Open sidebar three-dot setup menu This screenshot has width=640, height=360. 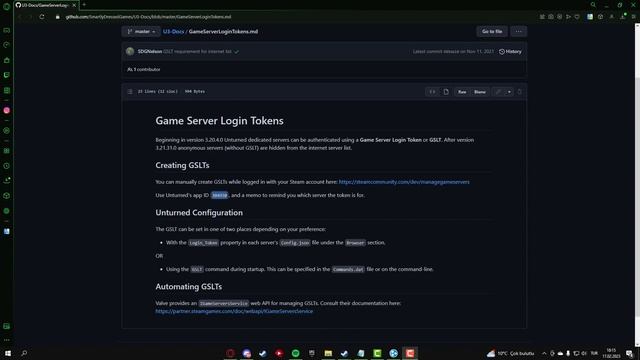point(7,340)
